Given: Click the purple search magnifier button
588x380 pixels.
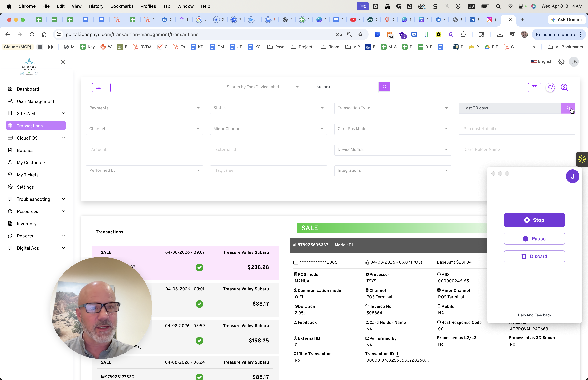Looking at the screenshot, I should click(x=384, y=87).
